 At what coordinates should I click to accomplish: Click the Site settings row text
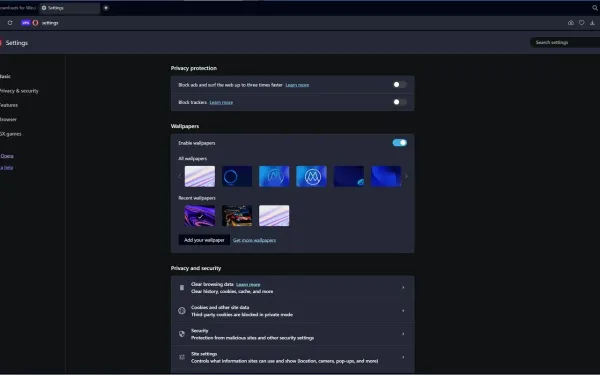pyautogui.click(x=284, y=357)
